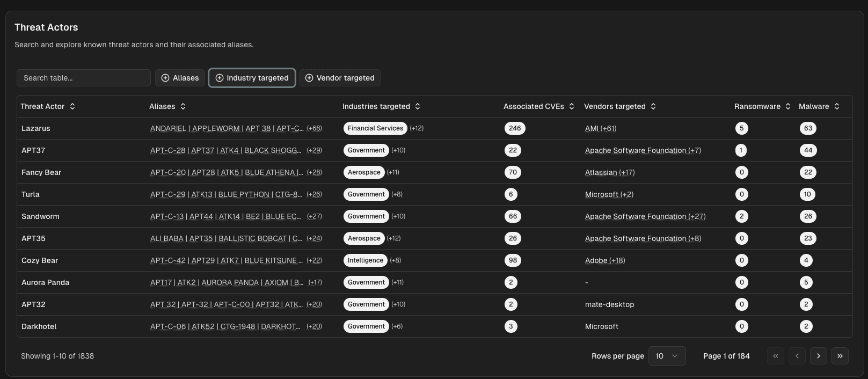868x379 pixels.
Task: Open Lazarus aliases list
Action: pyautogui.click(x=227, y=128)
